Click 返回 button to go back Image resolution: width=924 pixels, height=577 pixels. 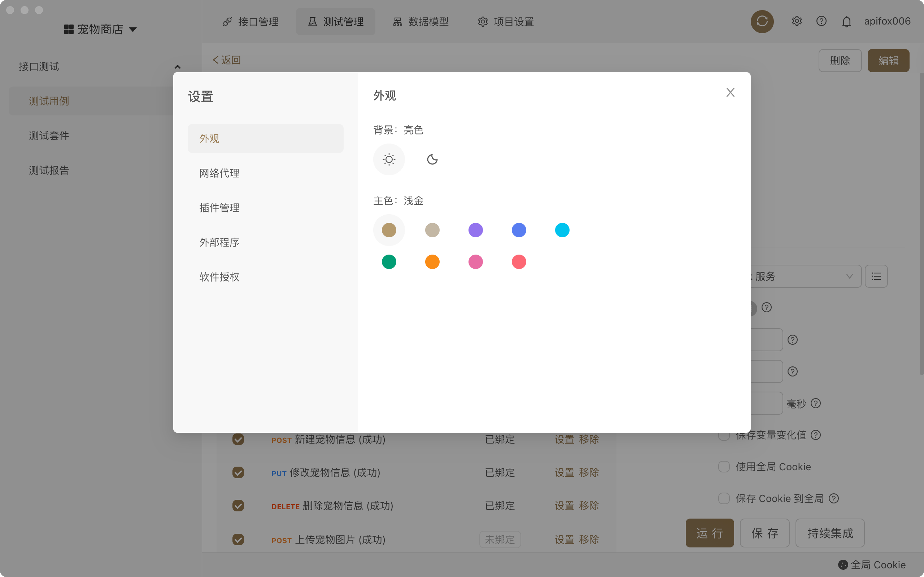click(x=226, y=60)
